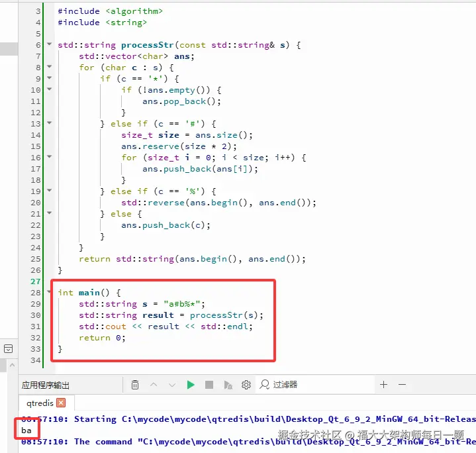
Task: Collapse if block fold at line 9
Action: 49,77
